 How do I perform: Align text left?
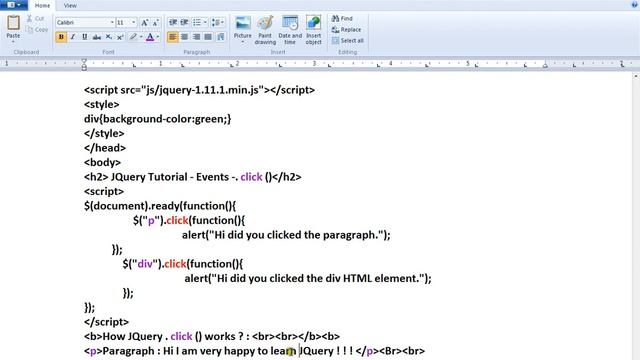pyautogui.click(x=173, y=37)
